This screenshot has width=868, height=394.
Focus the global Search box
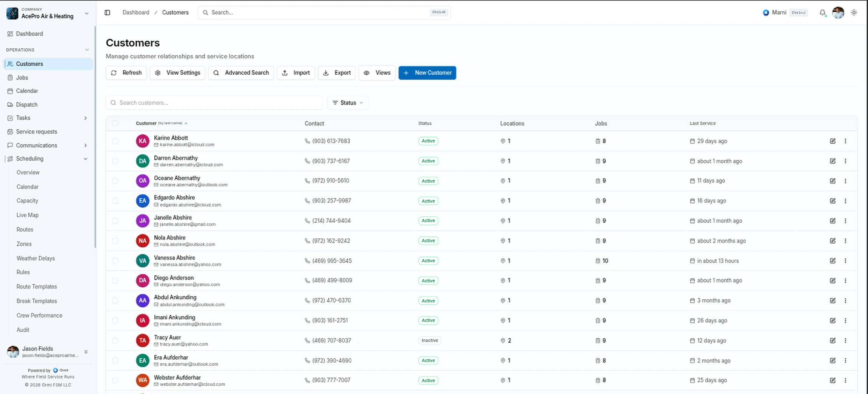(324, 12)
